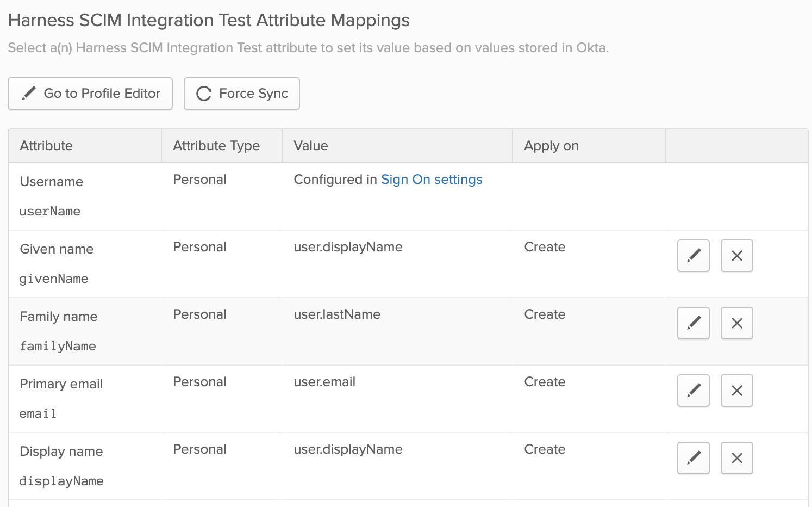
Task: Edit the Given name mapping pencil icon
Action: pos(694,256)
